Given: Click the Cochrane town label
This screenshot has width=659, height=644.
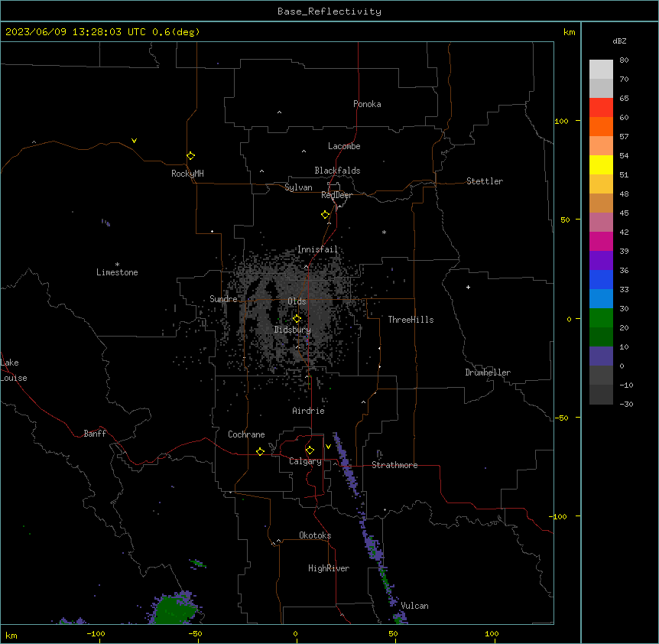Looking at the screenshot, I should (246, 434).
